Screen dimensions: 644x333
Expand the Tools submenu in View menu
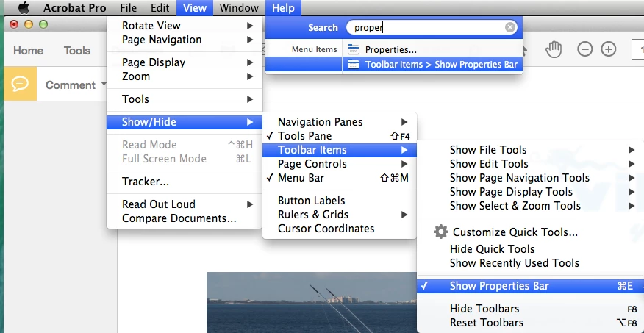click(185, 99)
